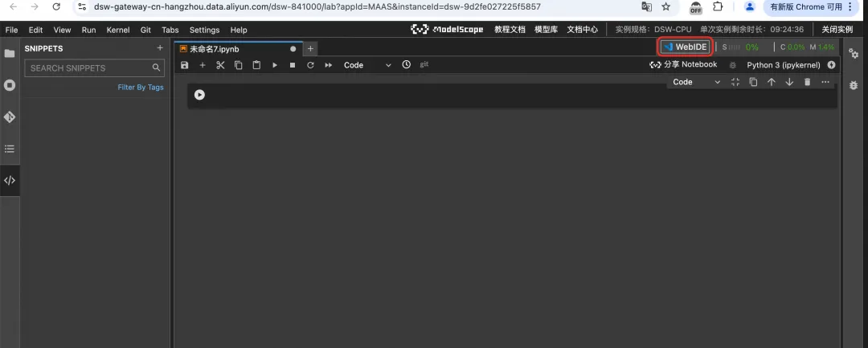The width and height of the screenshot is (868, 348).
Task: Move the cell up
Action: pos(771,82)
